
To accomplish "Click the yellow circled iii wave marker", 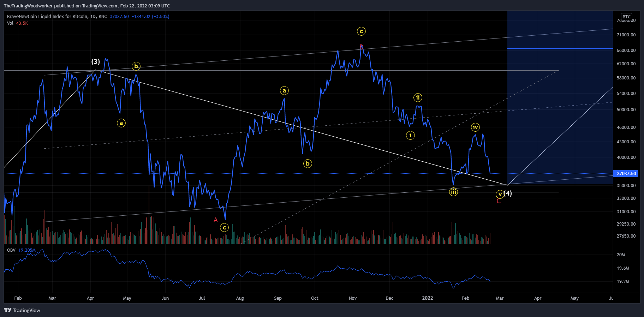I will point(453,192).
